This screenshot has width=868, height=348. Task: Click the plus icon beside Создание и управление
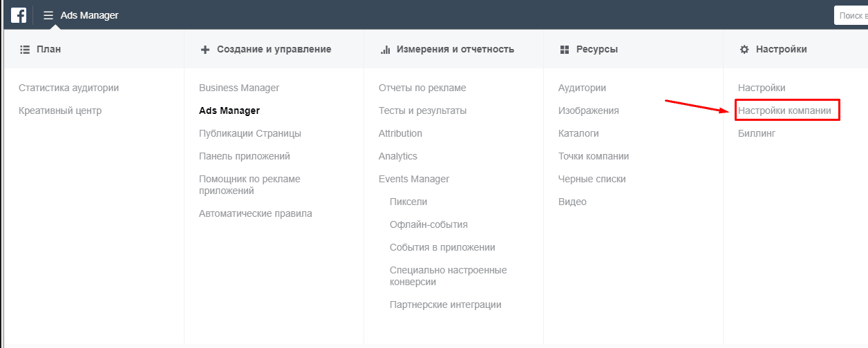205,50
